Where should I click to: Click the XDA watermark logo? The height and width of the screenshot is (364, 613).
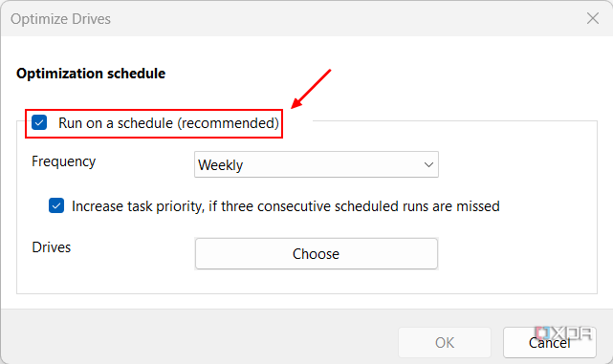coord(563,333)
